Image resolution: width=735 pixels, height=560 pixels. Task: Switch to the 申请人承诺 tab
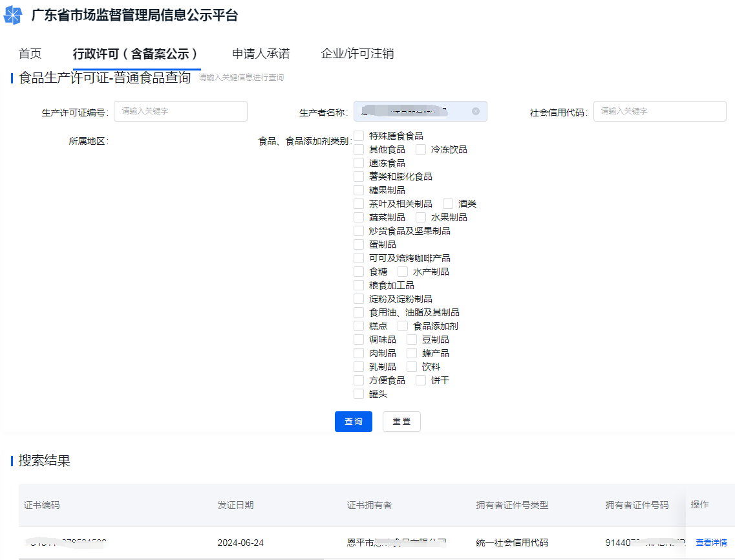261,54
